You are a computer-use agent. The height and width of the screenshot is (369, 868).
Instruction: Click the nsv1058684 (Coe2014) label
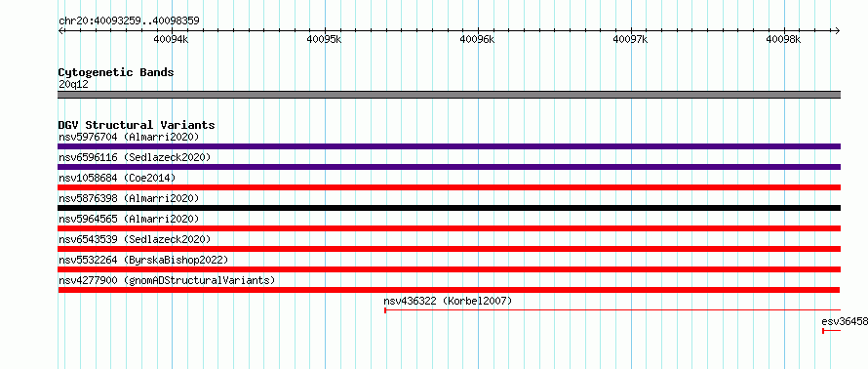[x=117, y=178]
